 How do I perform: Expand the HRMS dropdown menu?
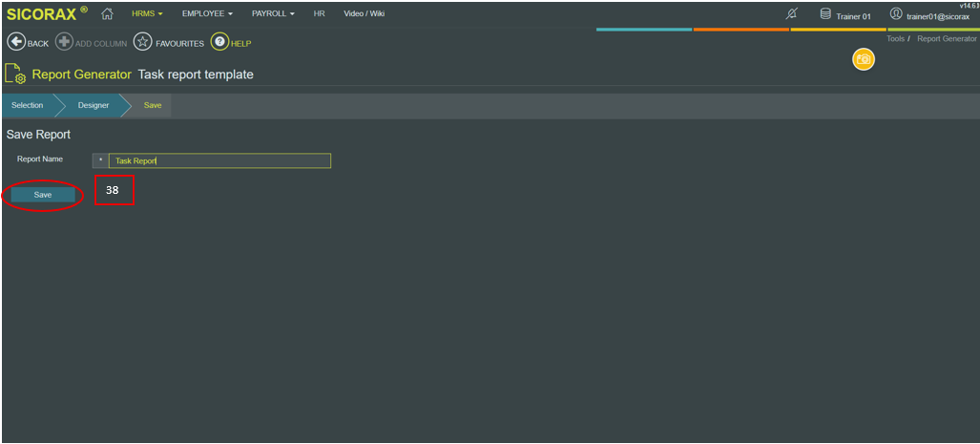[147, 13]
